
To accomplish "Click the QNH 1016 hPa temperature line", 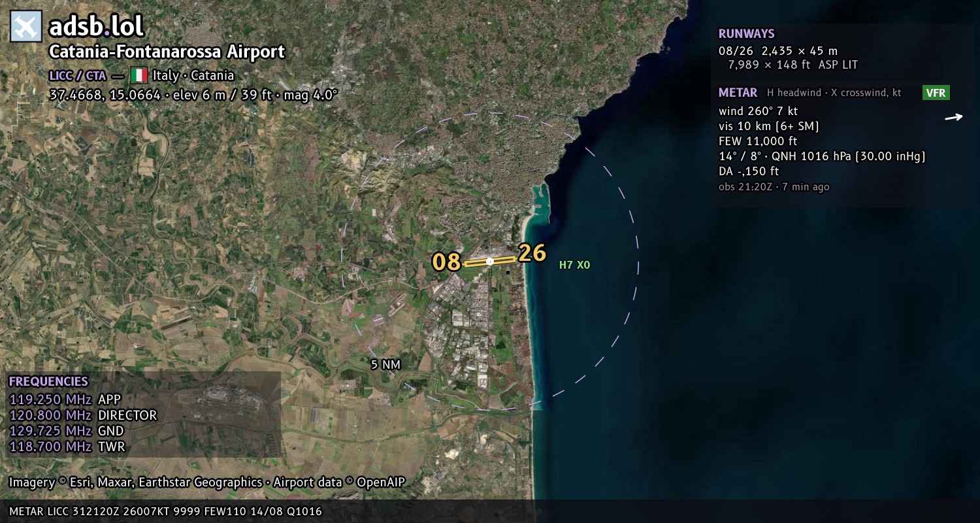I will pos(822,156).
